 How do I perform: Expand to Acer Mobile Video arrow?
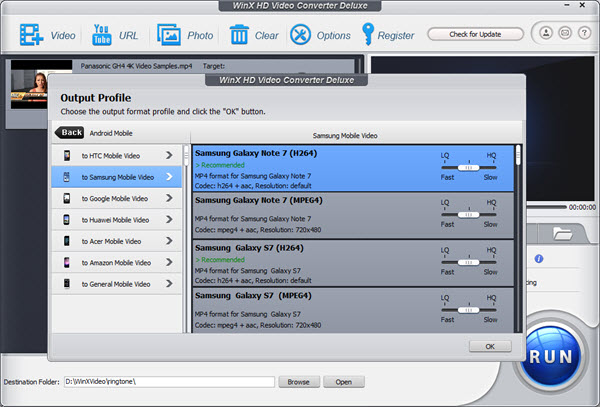(169, 241)
